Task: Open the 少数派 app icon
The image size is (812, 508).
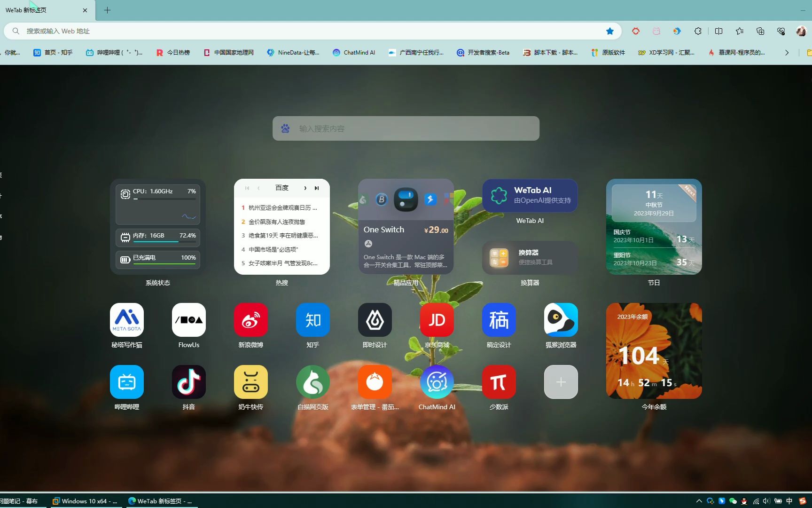Action: (499, 382)
